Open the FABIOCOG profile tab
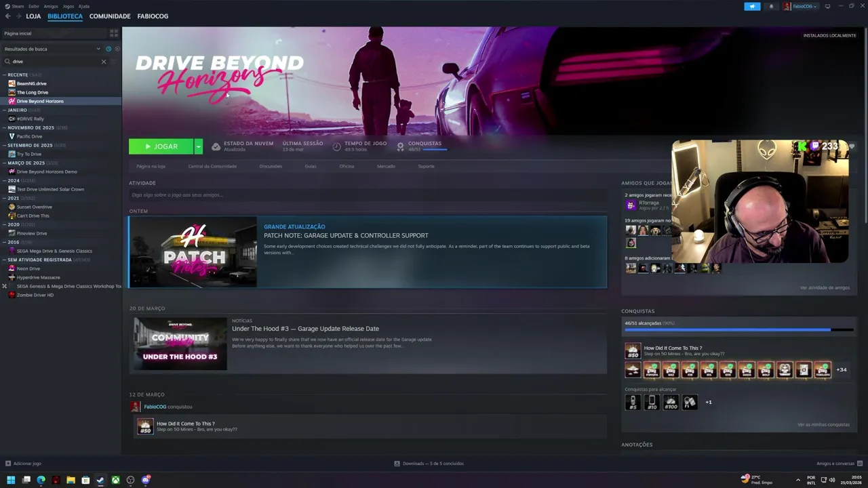The width and height of the screenshot is (868, 488). pos(153,16)
